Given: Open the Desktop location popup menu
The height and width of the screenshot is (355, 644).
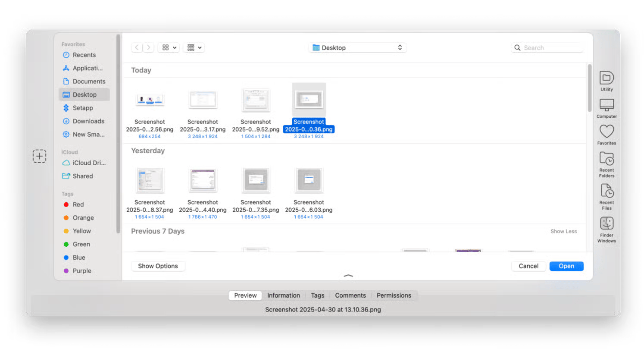Looking at the screenshot, I should point(357,47).
